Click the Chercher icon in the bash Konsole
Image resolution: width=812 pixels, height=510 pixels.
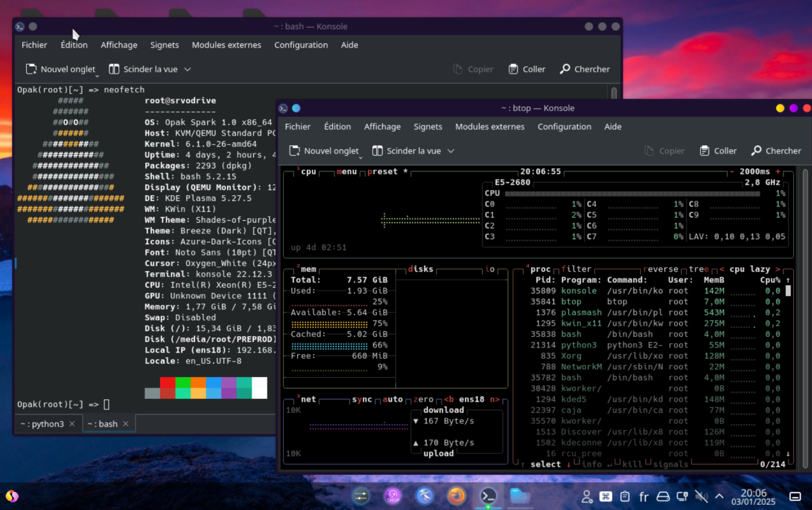tap(565, 69)
